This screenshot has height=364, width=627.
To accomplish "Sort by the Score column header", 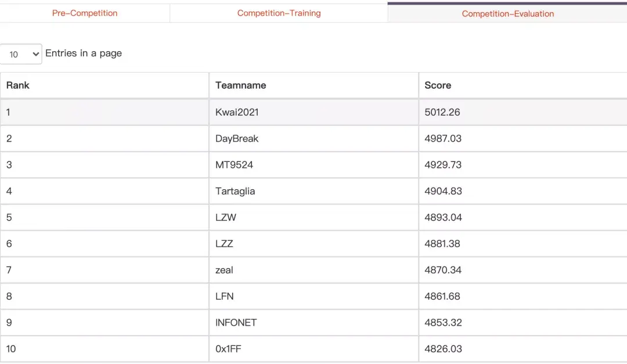I will pos(438,85).
